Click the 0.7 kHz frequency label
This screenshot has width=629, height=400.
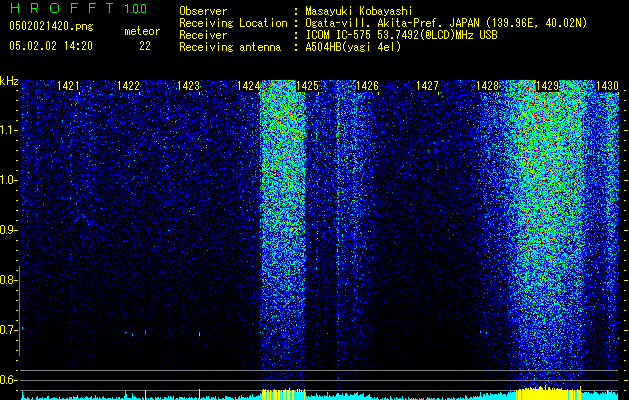pyautogui.click(x=7, y=330)
